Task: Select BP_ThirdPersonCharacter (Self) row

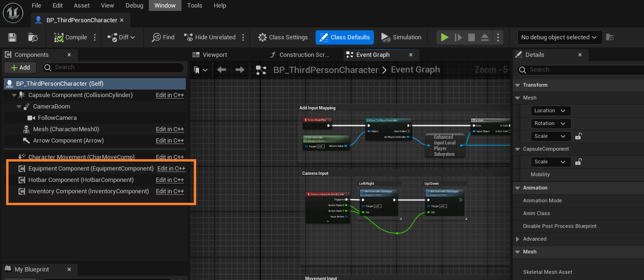Action: (94, 84)
